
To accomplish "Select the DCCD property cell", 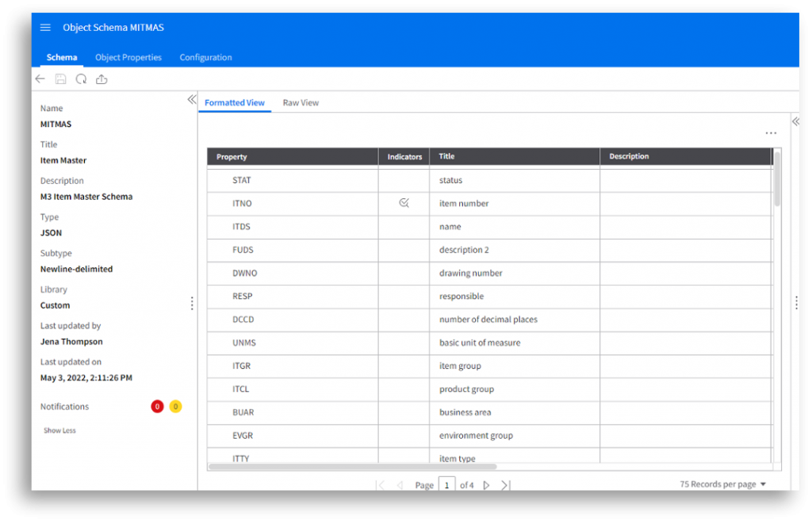I will click(x=293, y=320).
